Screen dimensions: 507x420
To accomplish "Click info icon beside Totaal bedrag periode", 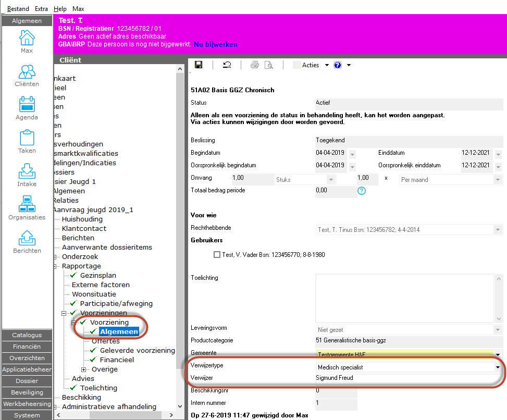I will (362, 191).
